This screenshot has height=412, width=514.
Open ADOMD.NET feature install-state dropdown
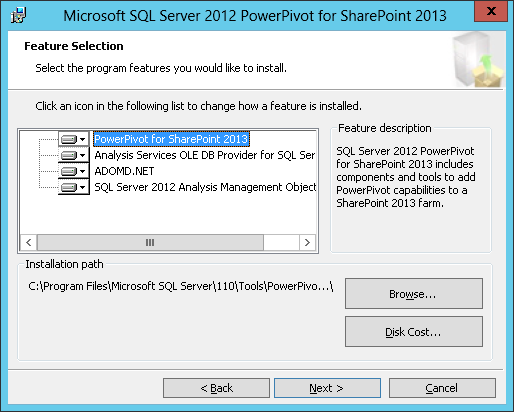74,171
